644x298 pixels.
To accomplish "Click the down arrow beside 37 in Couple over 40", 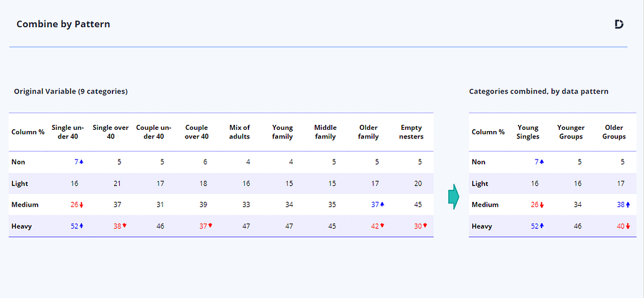I will [x=210, y=226].
